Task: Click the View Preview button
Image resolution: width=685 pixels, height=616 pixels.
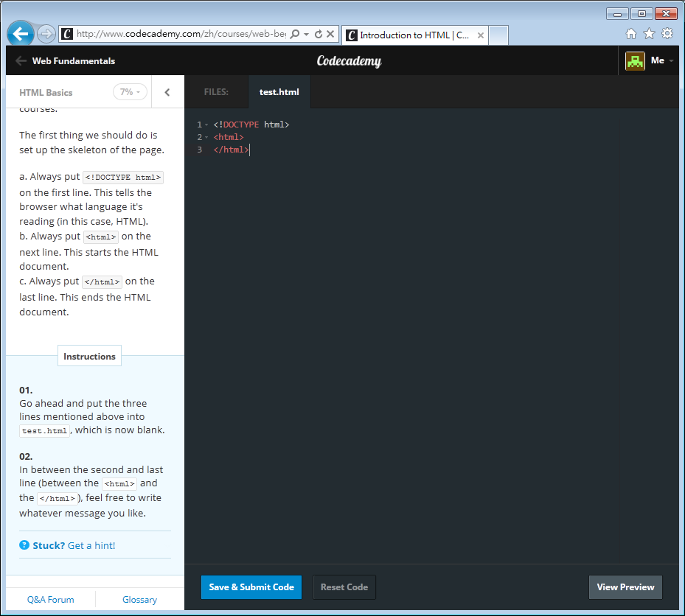Action: (625, 587)
